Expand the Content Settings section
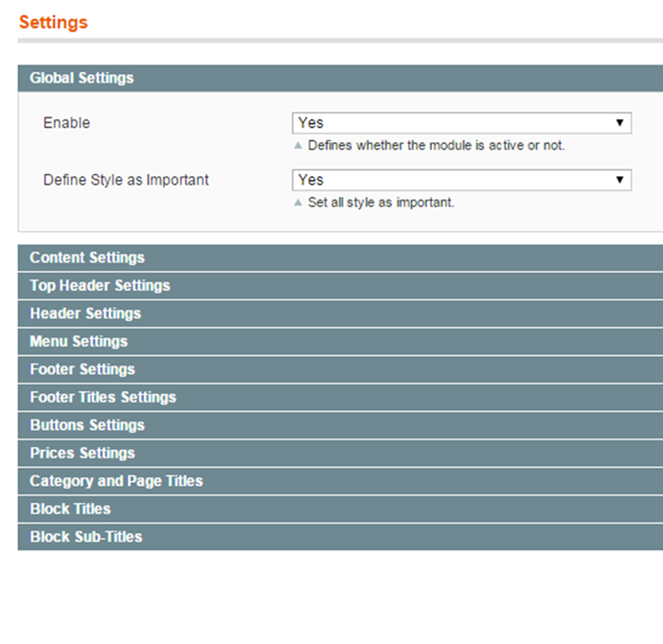 [x=340, y=258]
